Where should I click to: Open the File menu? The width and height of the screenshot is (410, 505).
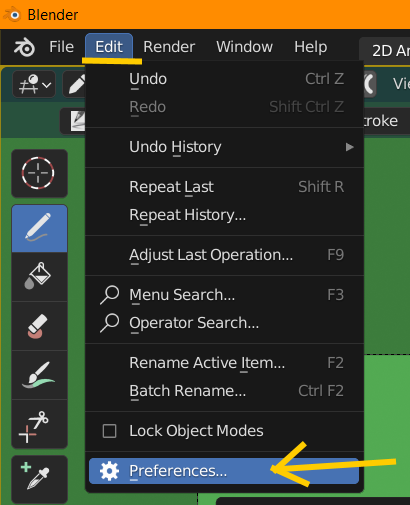pos(61,47)
